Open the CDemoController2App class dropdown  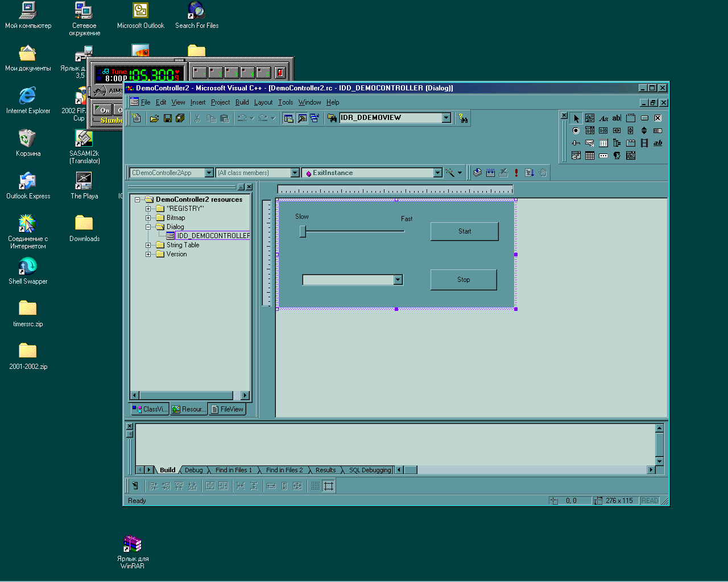coord(209,173)
